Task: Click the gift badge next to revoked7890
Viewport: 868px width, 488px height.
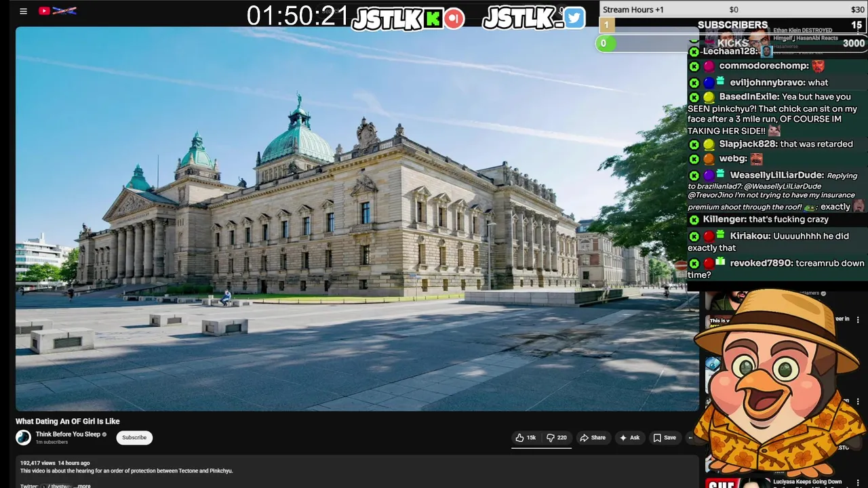Action: (x=721, y=262)
